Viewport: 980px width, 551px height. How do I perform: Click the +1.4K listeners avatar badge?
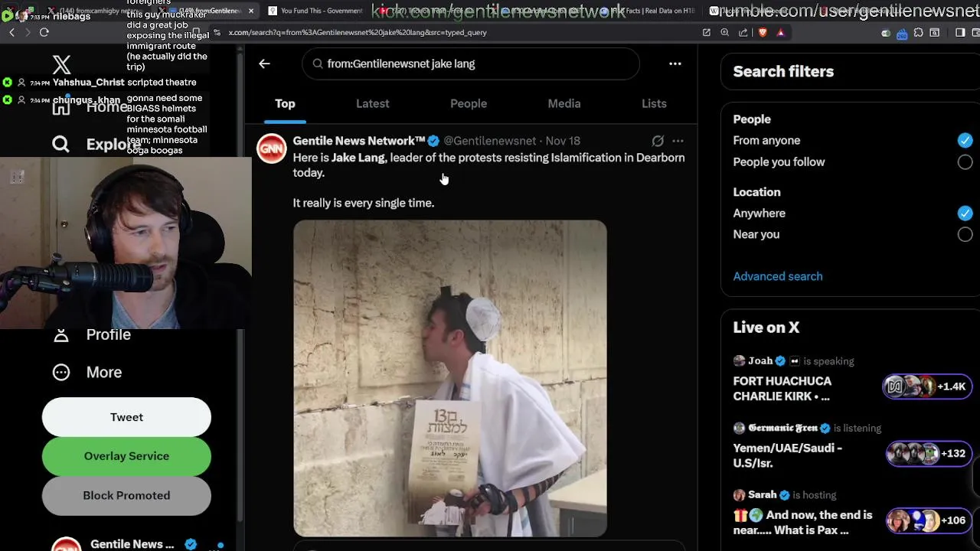click(x=926, y=386)
